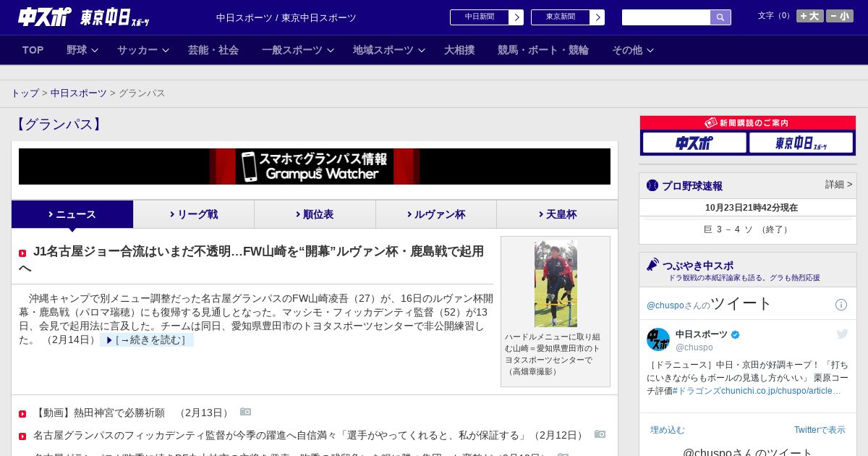Open the 東京新聞 link button

point(560,17)
